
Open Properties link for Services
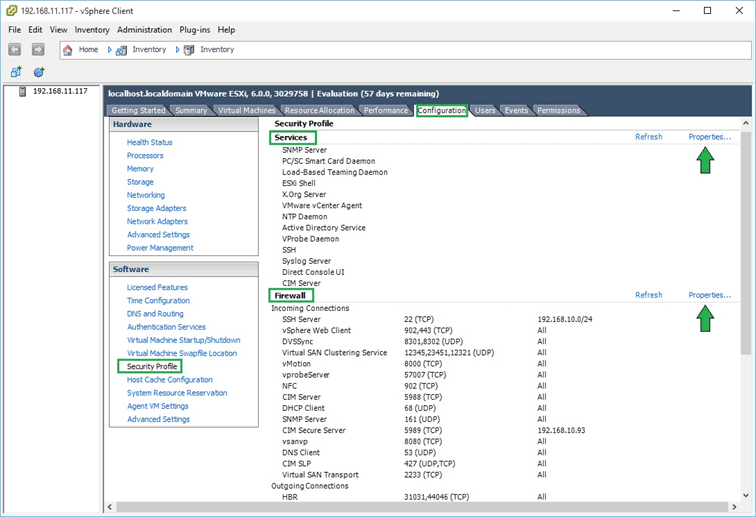[x=709, y=137]
